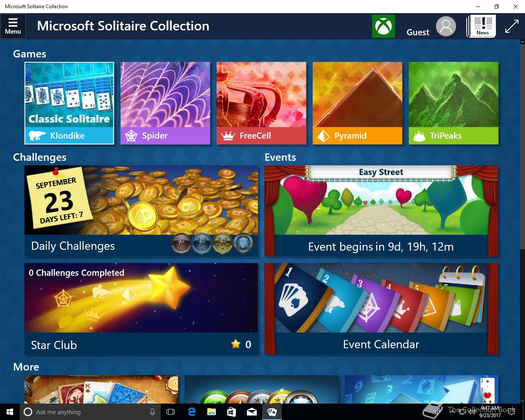Click the Klondike polar bear icon
This screenshot has height=420, width=525.
coord(37,135)
